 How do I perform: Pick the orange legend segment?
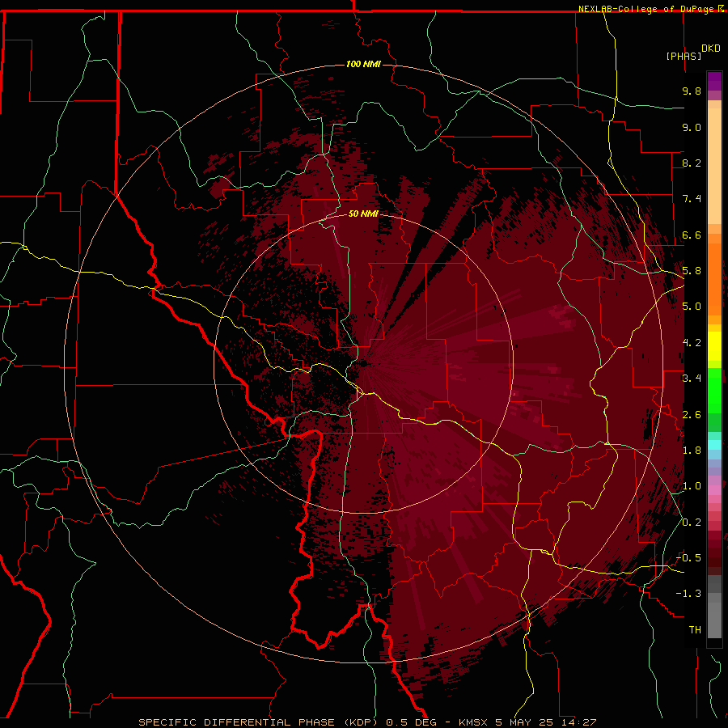click(714, 278)
